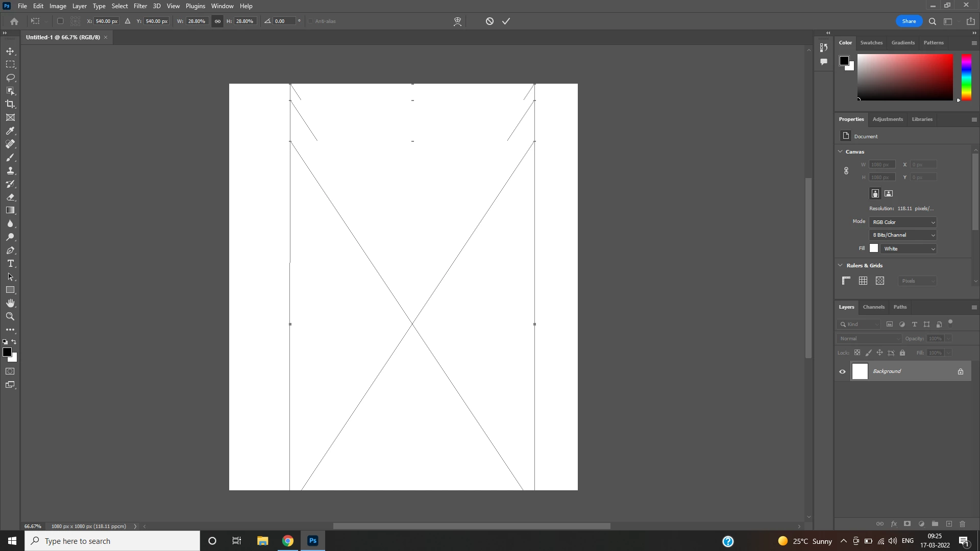The width and height of the screenshot is (980, 551).
Task: Select the Clone Stamp tool
Action: (x=10, y=171)
